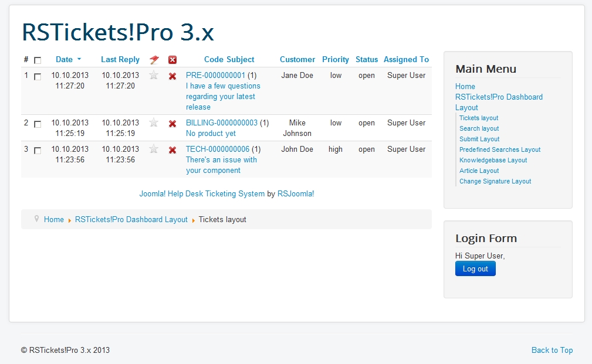The image size is (592, 364).
Task: Open RSTickets!Pro Dashboard Layout breadcrumb link
Action: [x=131, y=219]
